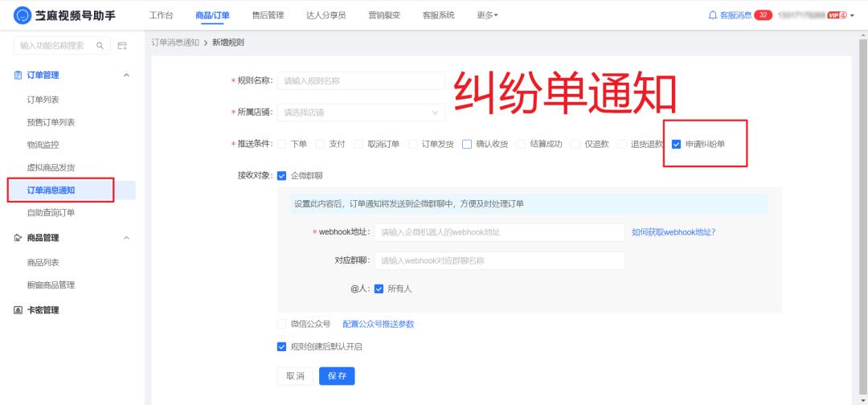Open the 客服系统 tab
This screenshot has height=405, width=868.
[439, 15]
